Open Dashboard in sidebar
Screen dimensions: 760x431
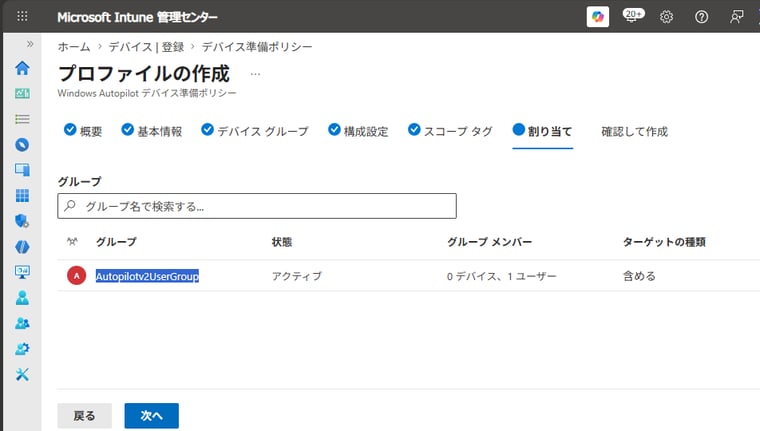[x=22, y=93]
